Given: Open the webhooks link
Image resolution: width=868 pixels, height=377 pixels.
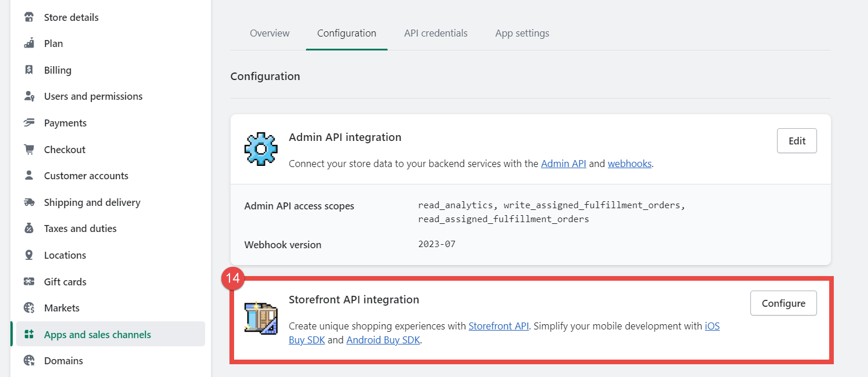Looking at the screenshot, I should tap(630, 164).
